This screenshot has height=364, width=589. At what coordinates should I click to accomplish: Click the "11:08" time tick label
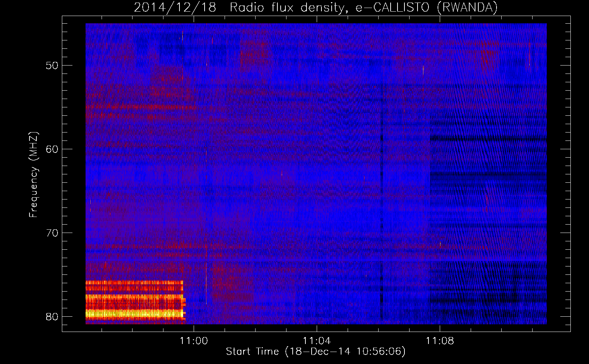click(440, 341)
